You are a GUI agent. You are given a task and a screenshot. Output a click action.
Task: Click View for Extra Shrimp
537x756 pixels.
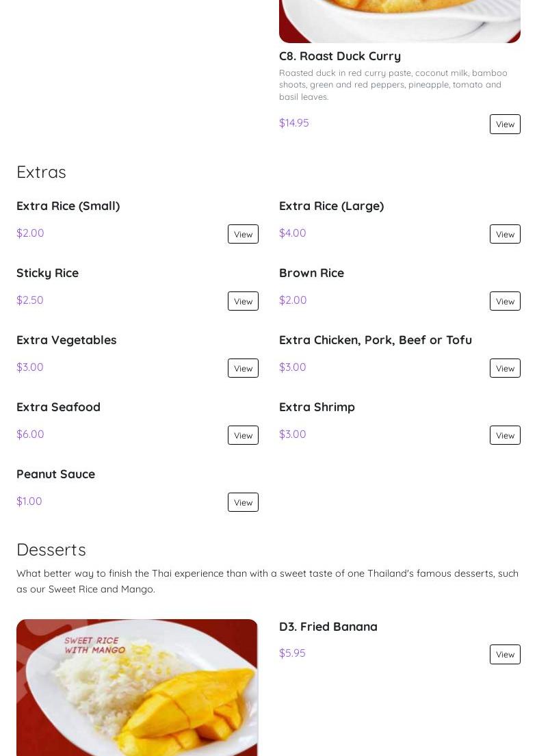coord(505,435)
